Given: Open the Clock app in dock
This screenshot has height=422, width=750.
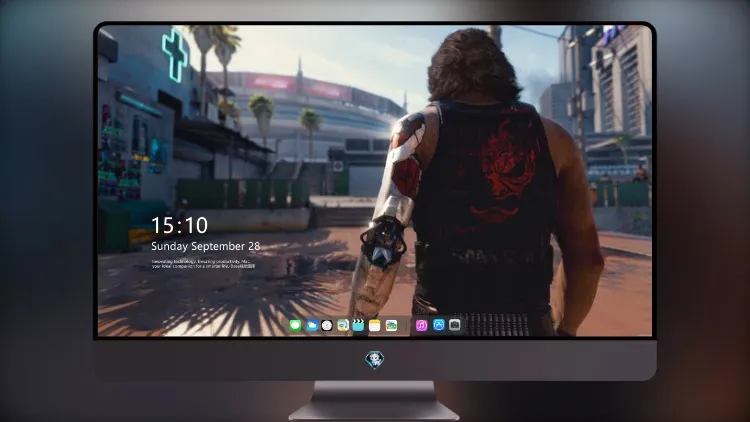Looking at the screenshot, I should (327, 326).
